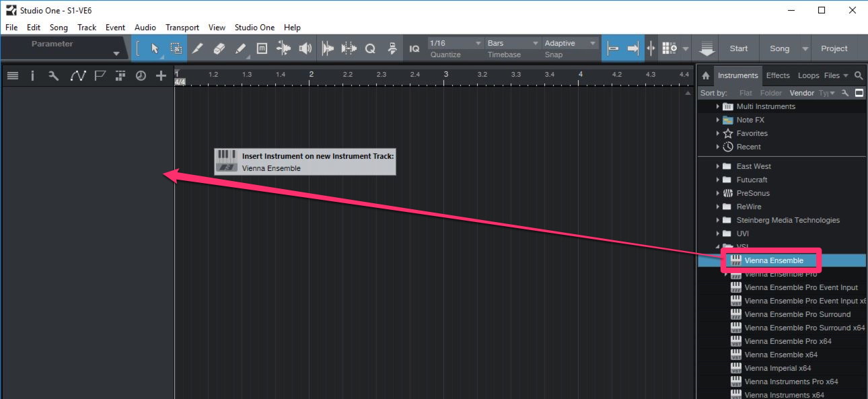Select the Split knife tool
The height and width of the screenshot is (399, 868).
(197, 48)
